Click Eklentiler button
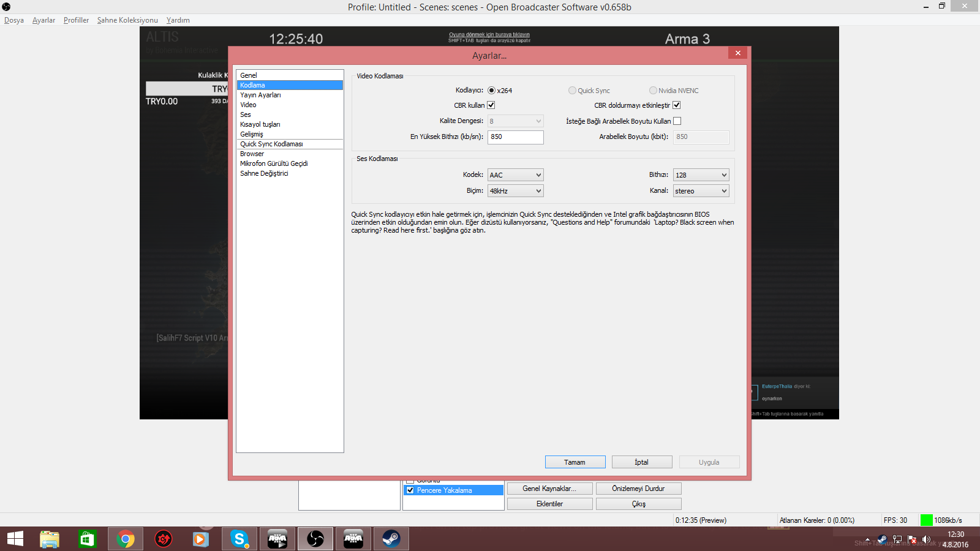980x551 pixels. tap(549, 504)
